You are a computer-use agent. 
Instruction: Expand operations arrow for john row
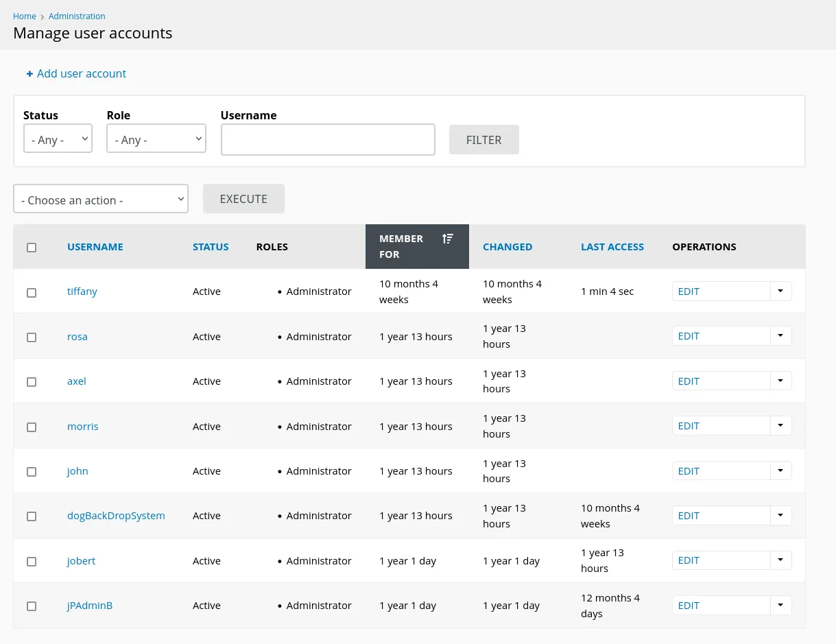tap(780, 471)
